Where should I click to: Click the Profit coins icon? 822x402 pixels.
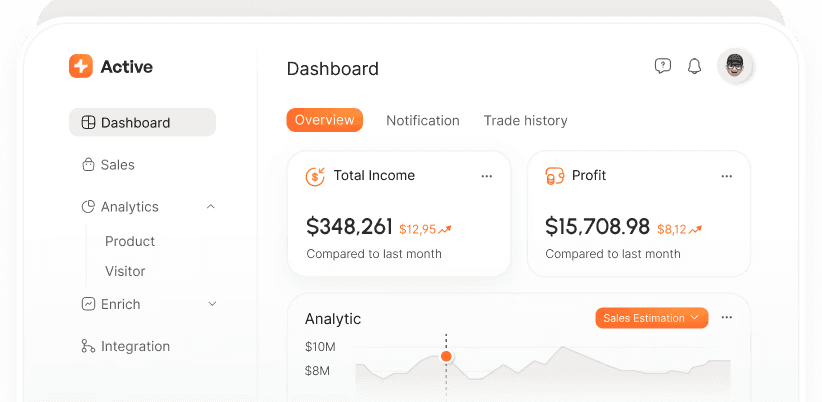pyautogui.click(x=554, y=176)
